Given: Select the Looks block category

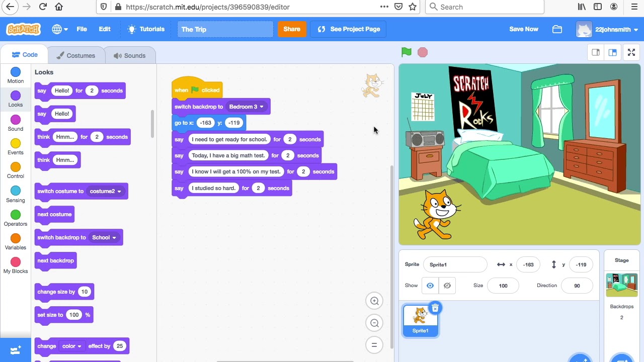Looking at the screenshot, I should (x=16, y=100).
